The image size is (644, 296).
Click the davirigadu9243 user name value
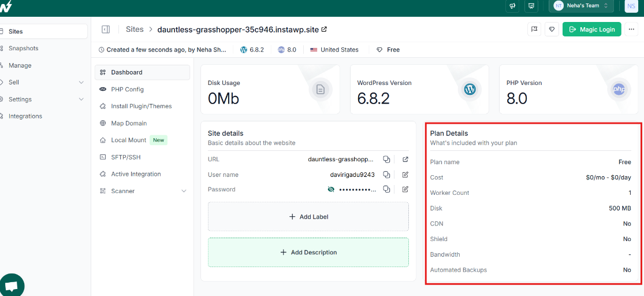(x=352, y=175)
